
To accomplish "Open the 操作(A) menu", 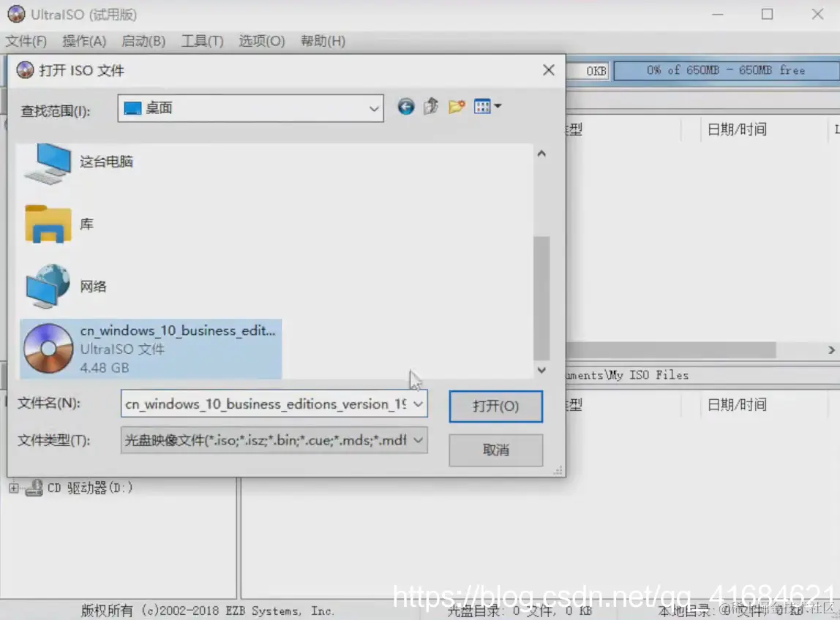I will point(84,41).
